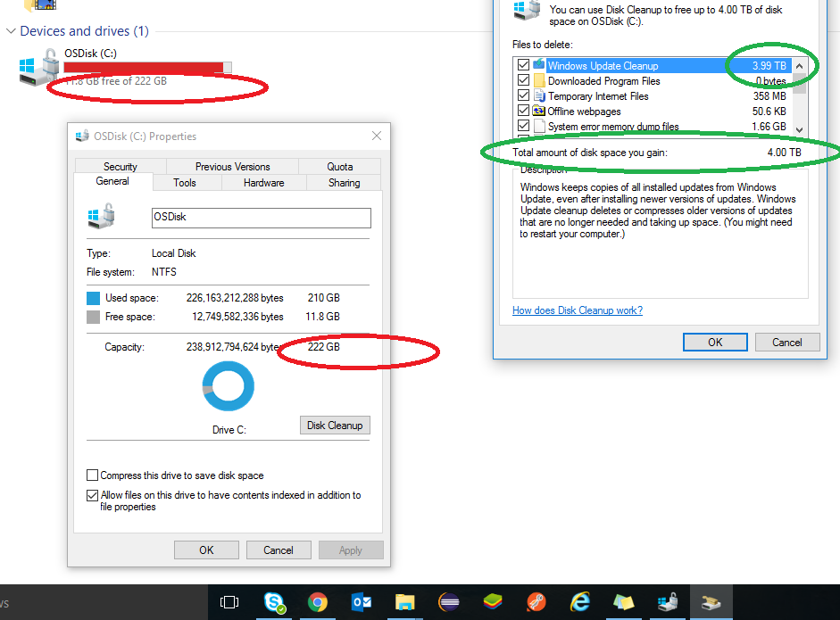The image size is (840, 620).
Task: Select the Windows Update Cleanup row
Action: click(x=653, y=65)
